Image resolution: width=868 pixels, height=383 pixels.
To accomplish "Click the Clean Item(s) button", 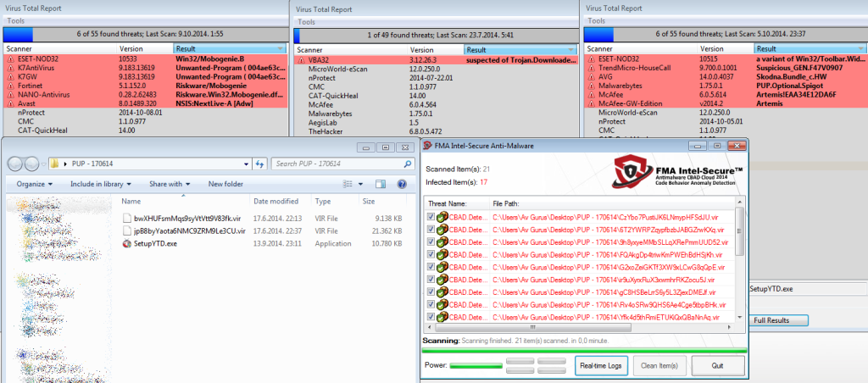I will pos(659,365).
